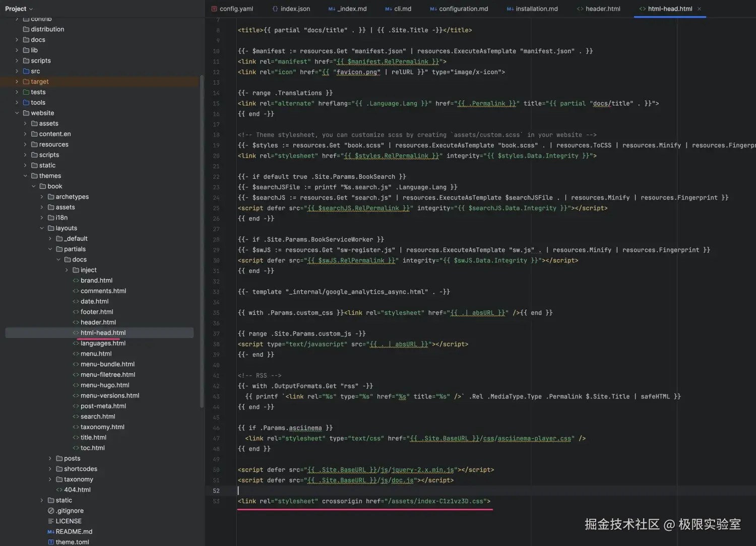
Task: Click the stylesheet link on line 53
Action: pyautogui.click(x=364, y=501)
